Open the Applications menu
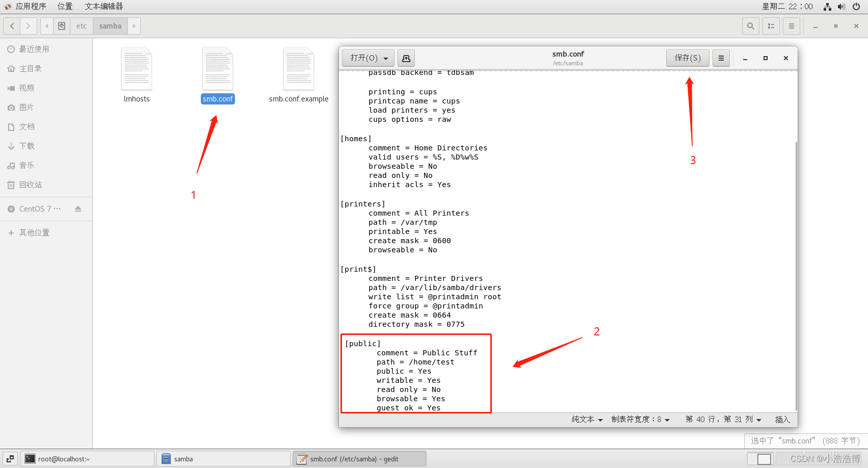 point(25,7)
